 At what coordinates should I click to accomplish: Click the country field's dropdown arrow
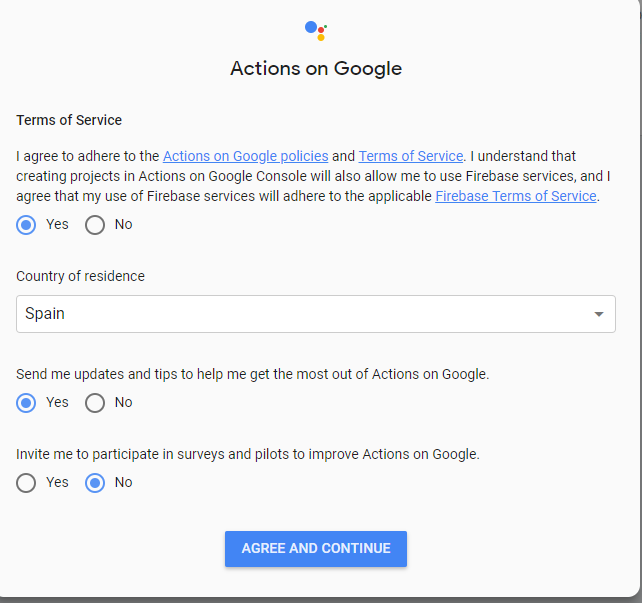(599, 314)
